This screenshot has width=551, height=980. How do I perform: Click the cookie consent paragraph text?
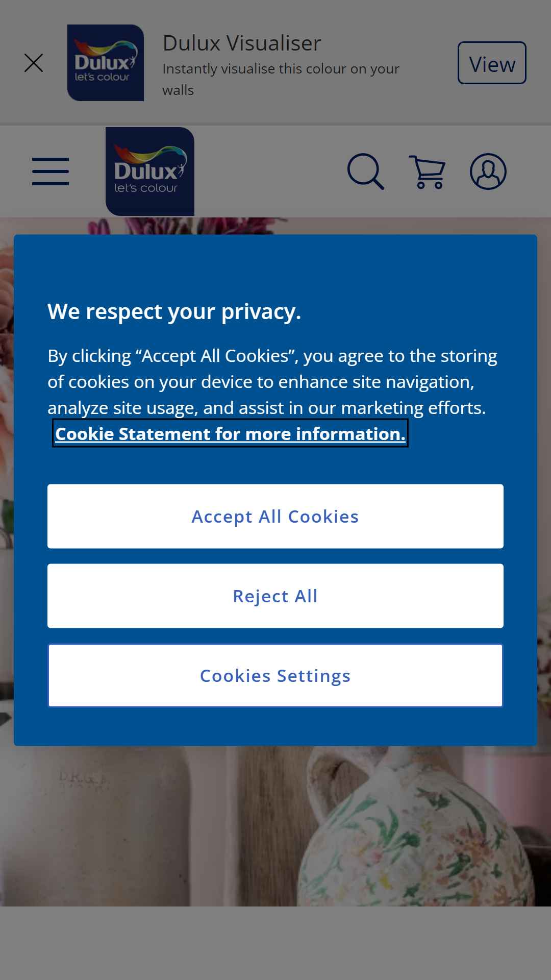[272, 381]
